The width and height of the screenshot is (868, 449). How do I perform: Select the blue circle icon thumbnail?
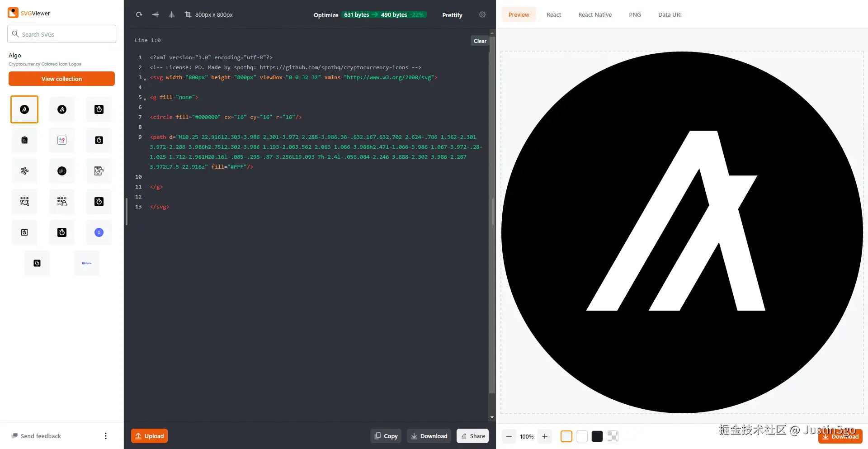[x=99, y=232]
